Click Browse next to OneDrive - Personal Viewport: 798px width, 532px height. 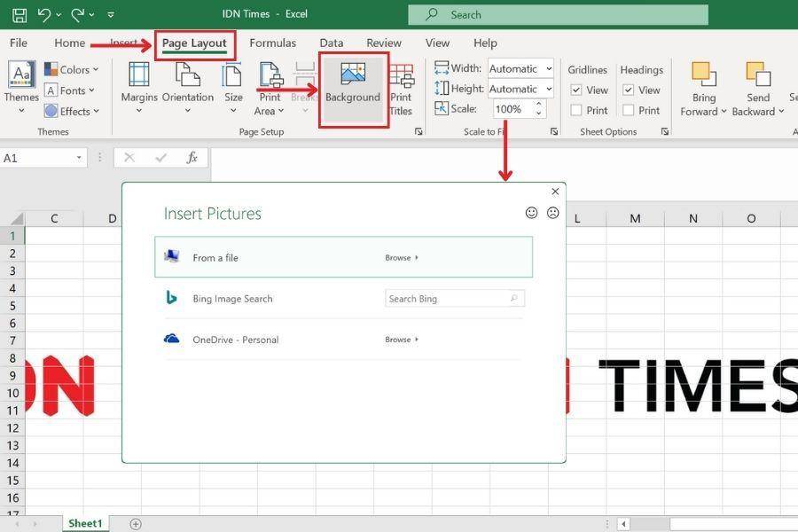click(402, 339)
